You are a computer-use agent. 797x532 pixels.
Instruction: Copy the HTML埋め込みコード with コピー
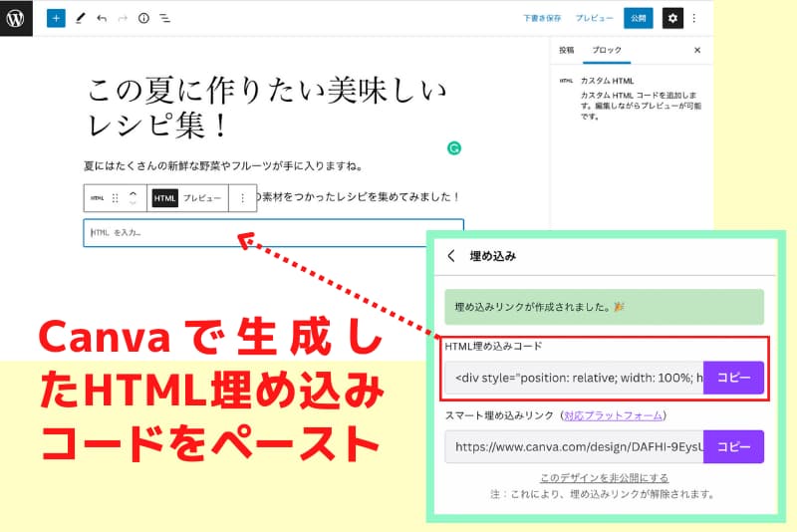point(733,378)
